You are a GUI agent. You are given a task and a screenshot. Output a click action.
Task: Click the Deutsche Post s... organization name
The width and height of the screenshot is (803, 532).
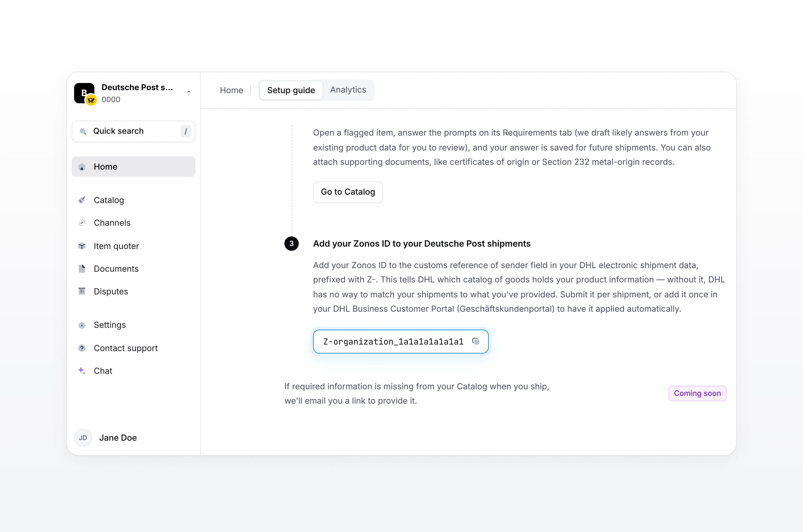[137, 88]
